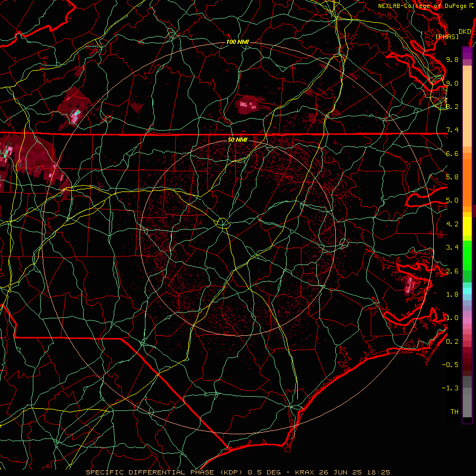Select the 2.6 scale label
Viewport: 476px width, 476px height.
click(x=452, y=271)
